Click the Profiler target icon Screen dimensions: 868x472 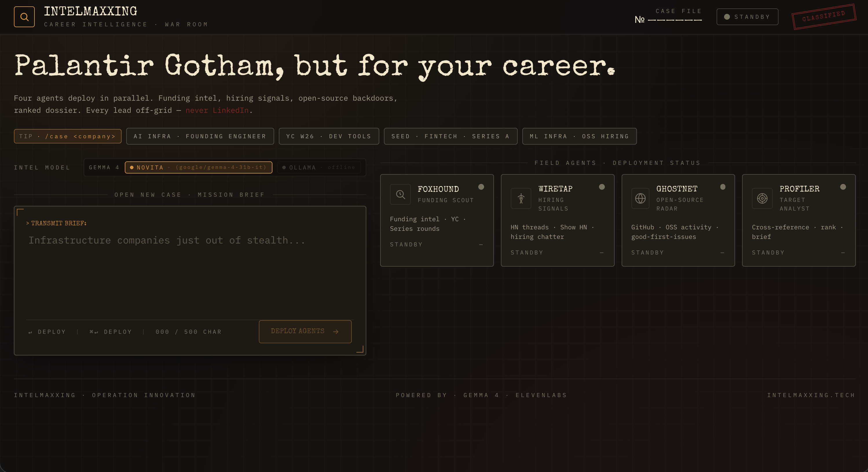(762, 198)
